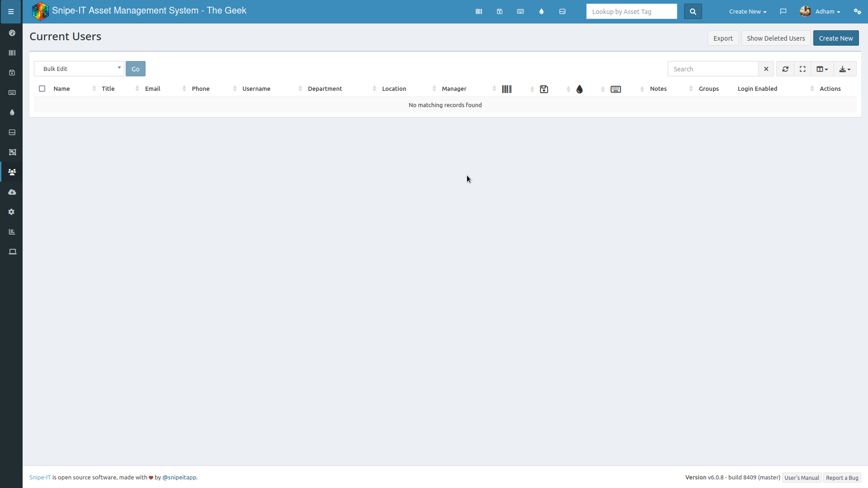The height and width of the screenshot is (488, 868).
Task: Open Assets from top barcode icon
Action: (479, 12)
